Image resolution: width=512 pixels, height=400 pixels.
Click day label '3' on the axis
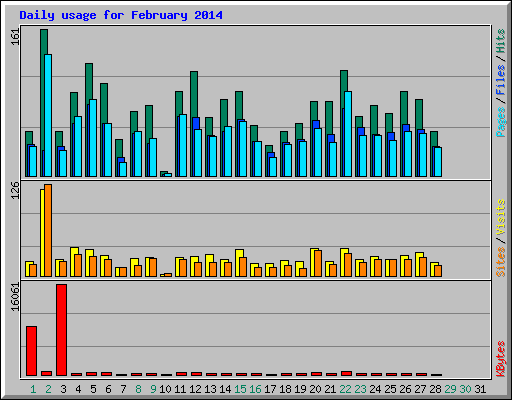point(63,389)
